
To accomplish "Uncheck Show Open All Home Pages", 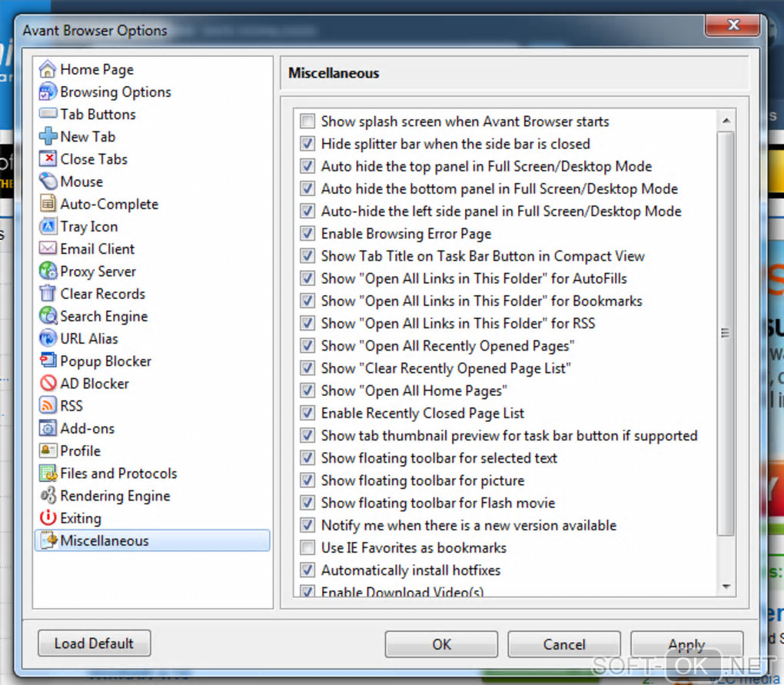I will [x=307, y=391].
